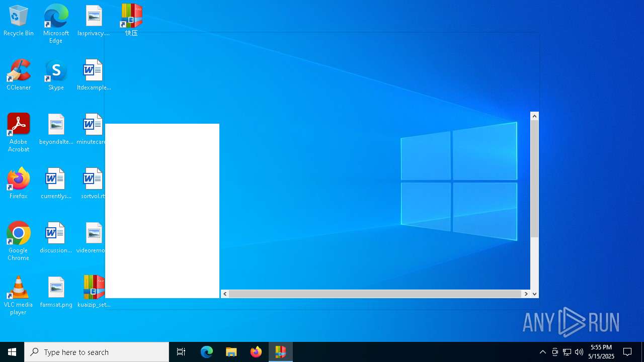Select the discussion Word document icon
Viewport: 644px width, 362px height.
point(56,237)
